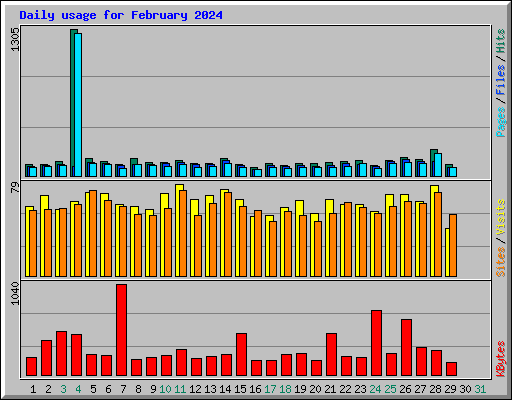Viewport: 512px width, 400px height.
Task: Click day label 7 on the x-axis
Action: point(123,389)
